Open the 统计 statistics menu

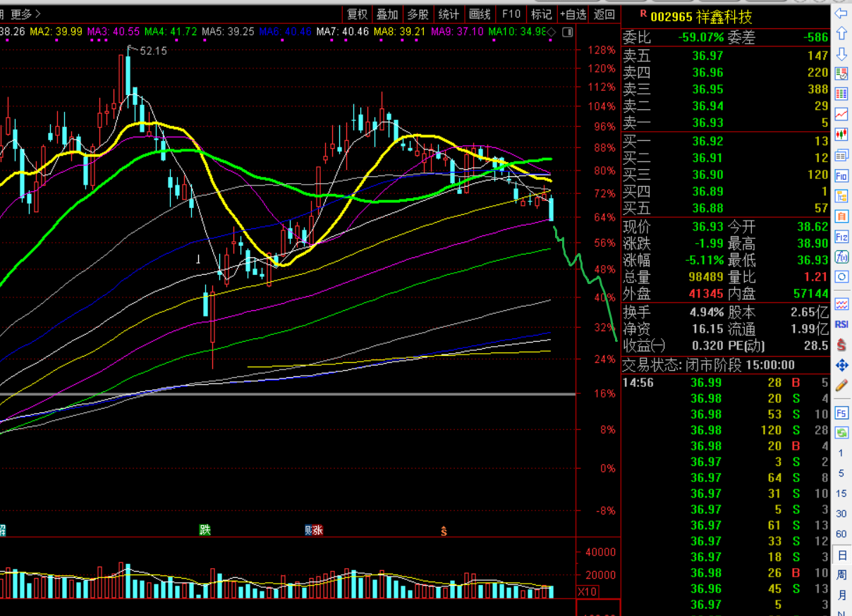(449, 14)
